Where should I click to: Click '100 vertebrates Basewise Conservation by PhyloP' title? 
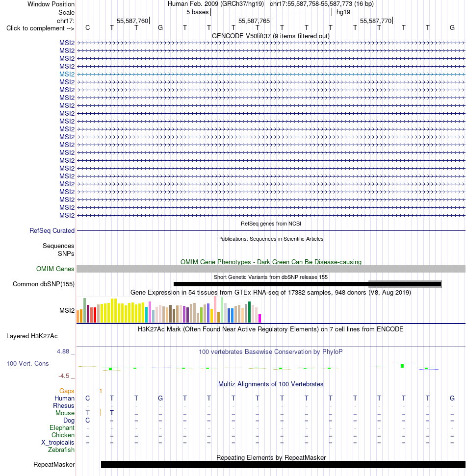pyautogui.click(x=271, y=351)
